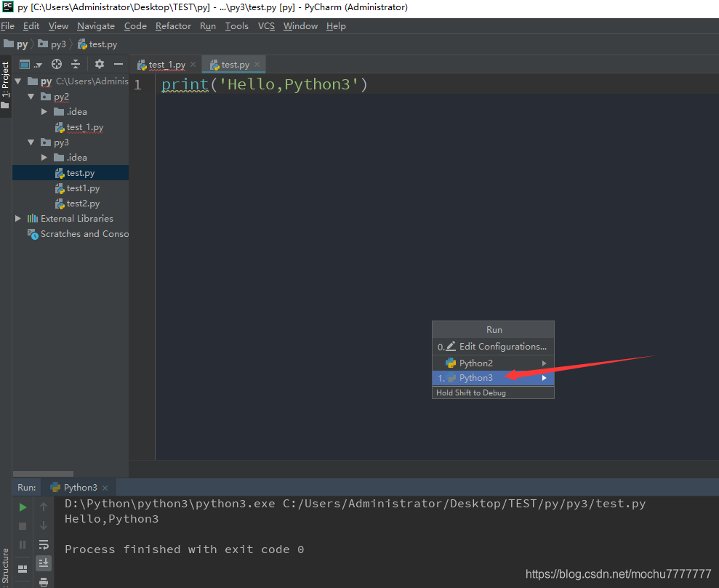Open the File menu
Image resolution: width=719 pixels, height=588 pixels.
coord(7,26)
